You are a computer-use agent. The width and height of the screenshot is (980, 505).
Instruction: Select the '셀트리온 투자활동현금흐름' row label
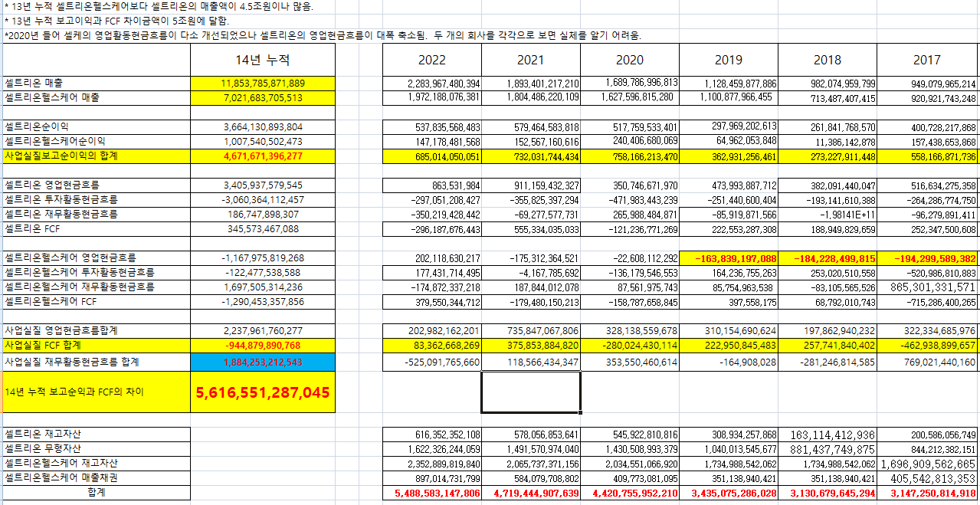97,199
